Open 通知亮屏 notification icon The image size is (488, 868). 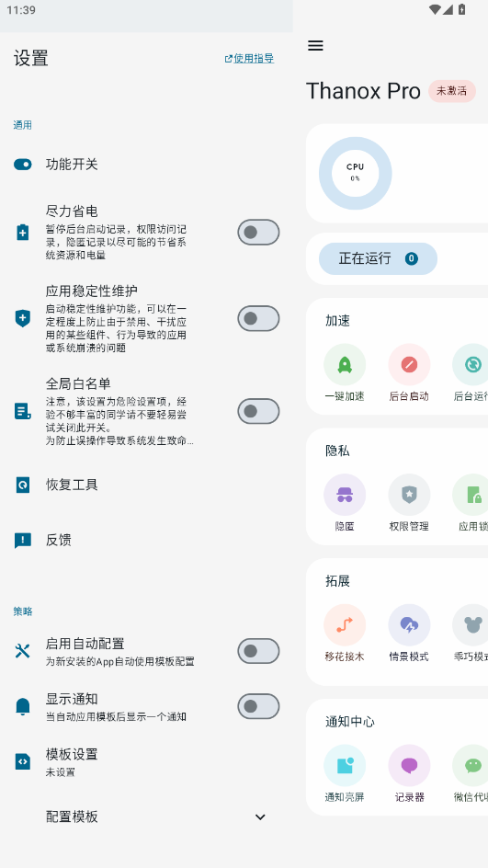pyautogui.click(x=345, y=766)
